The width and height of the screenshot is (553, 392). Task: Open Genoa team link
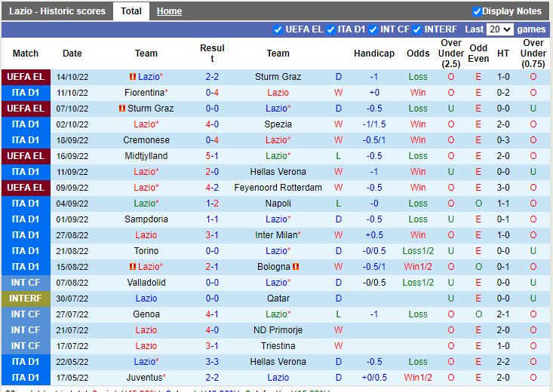[146, 314]
